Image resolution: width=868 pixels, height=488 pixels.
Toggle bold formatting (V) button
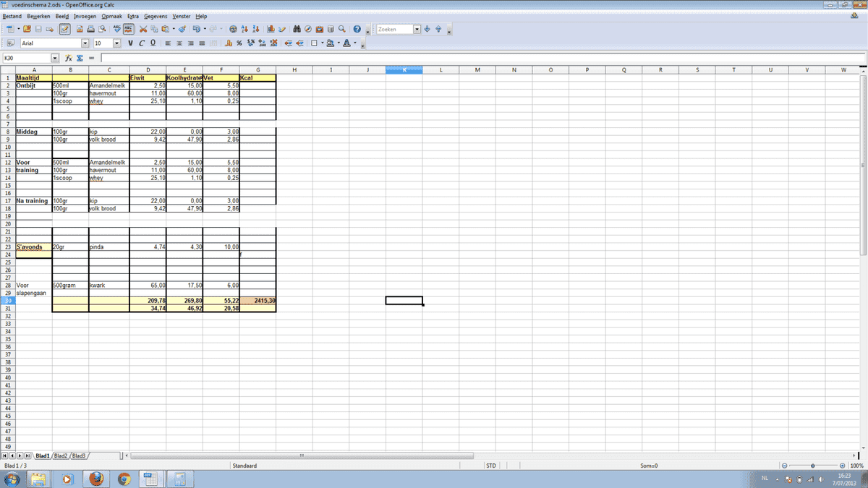pos(131,43)
